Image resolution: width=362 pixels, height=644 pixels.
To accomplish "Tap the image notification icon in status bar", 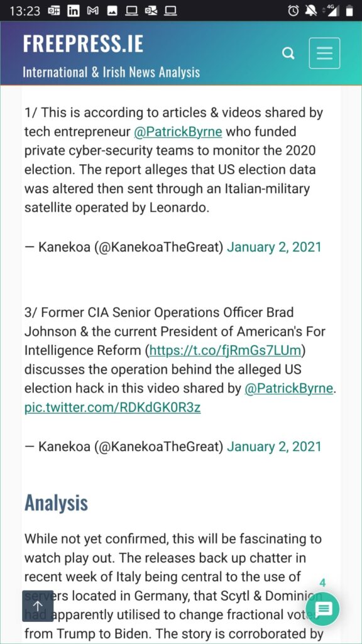I will tap(112, 11).
